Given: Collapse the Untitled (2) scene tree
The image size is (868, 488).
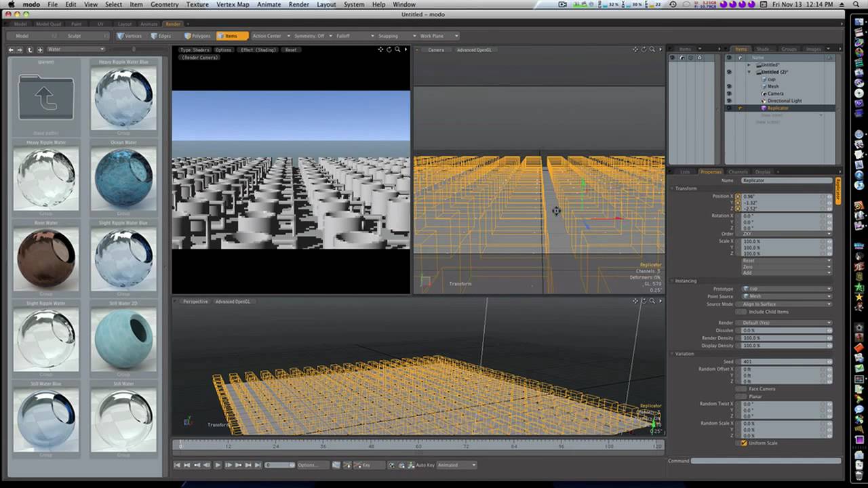Looking at the screenshot, I should (749, 72).
